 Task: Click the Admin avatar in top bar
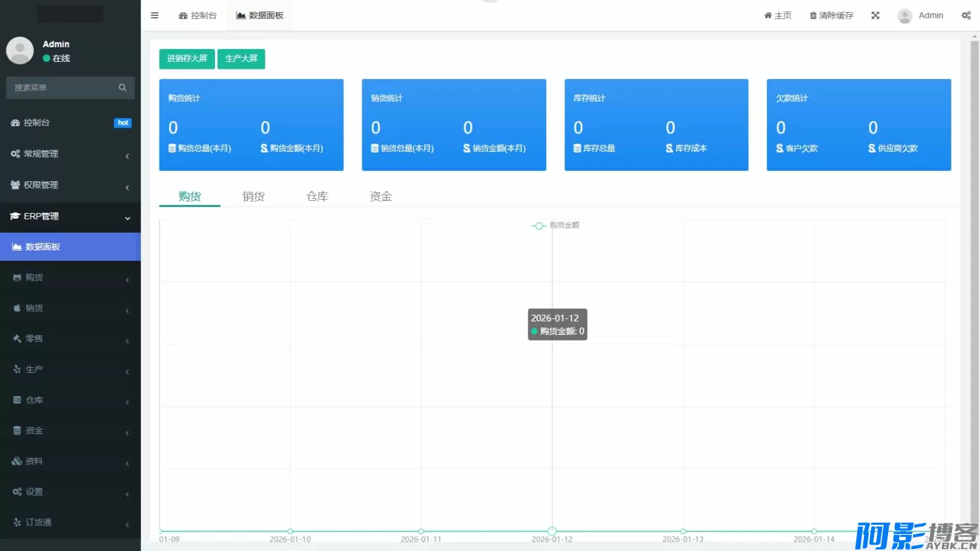(904, 16)
